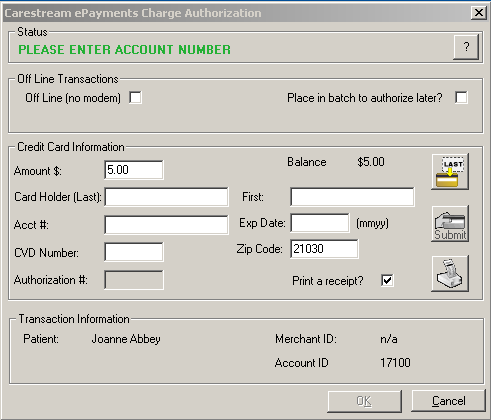
Task: Click the Last card used icon button
Action: tap(450, 172)
